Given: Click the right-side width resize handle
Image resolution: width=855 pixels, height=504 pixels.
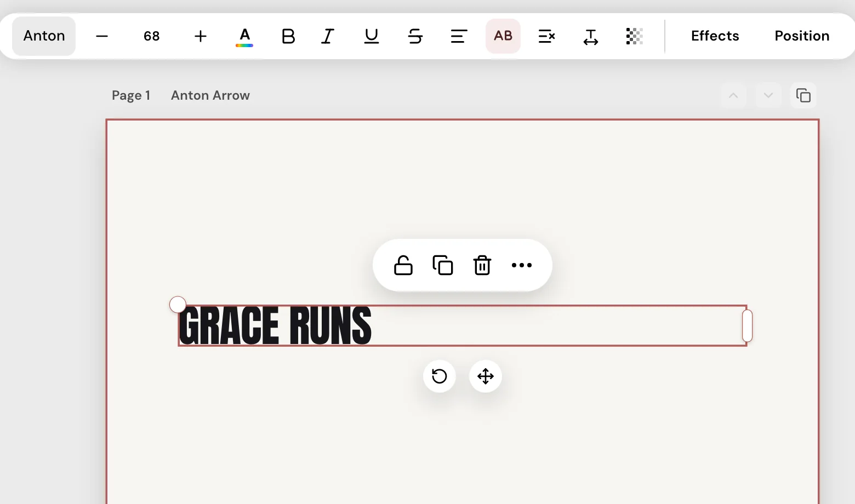Looking at the screenshot, I should coord(747,326).
